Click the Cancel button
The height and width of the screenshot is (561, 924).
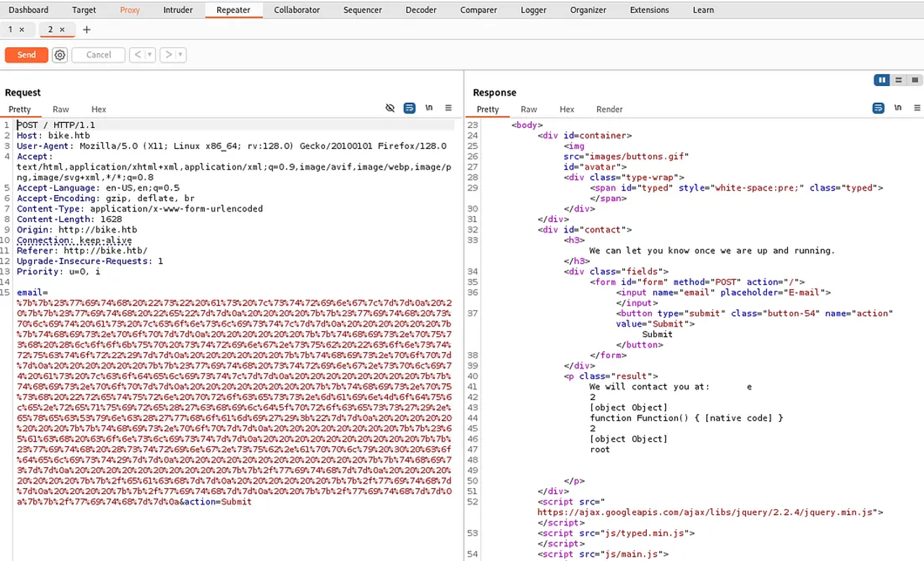coord(98,55)
